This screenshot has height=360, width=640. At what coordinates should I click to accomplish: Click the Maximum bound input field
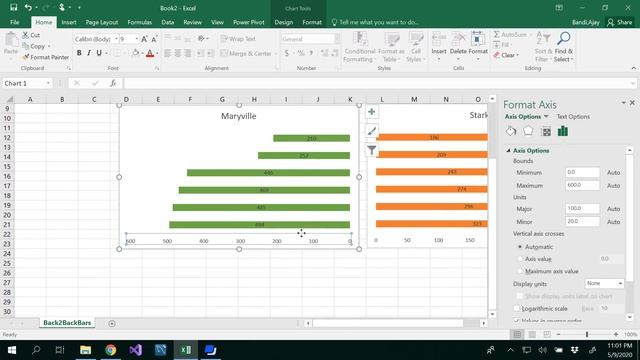(582, 185)
